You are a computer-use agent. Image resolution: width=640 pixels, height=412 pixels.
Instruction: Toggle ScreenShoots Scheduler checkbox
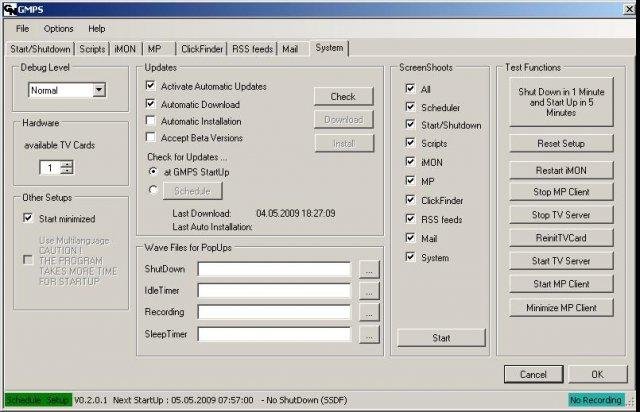click(410, 107)
